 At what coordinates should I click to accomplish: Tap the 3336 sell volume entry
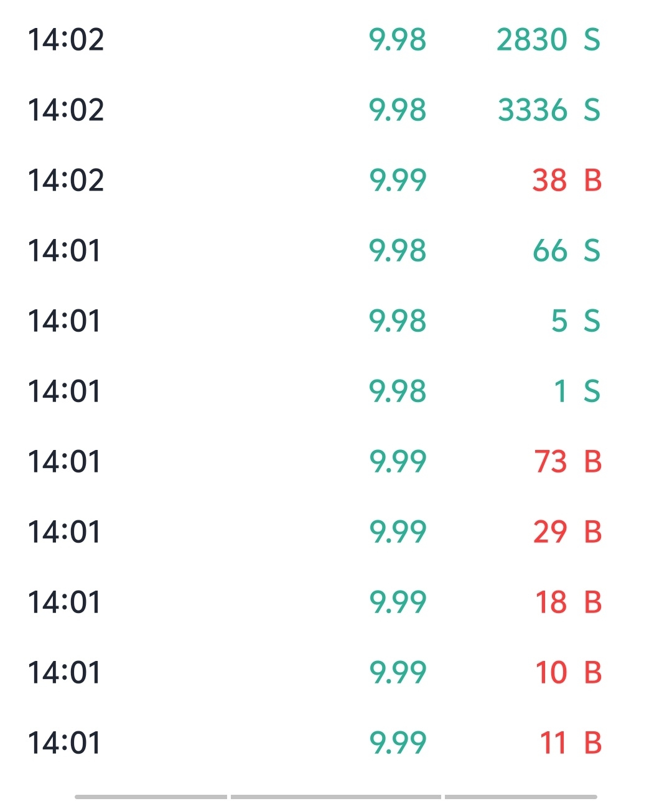(533, 110)
